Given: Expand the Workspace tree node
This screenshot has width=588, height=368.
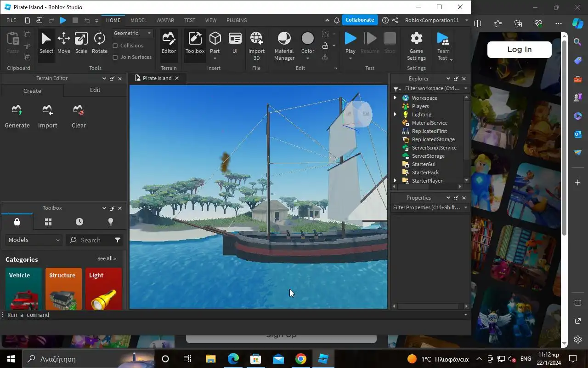Looking at the screenshot, I should click(395, 98).
